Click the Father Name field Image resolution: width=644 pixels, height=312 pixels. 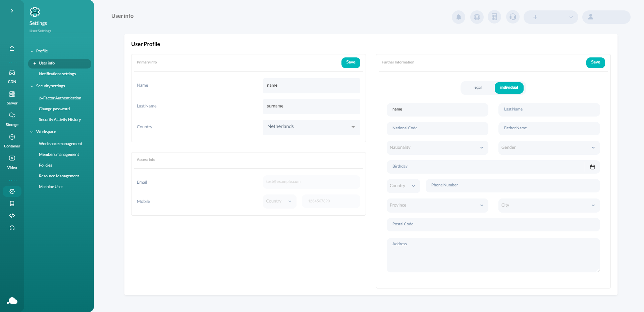point(549,129)
